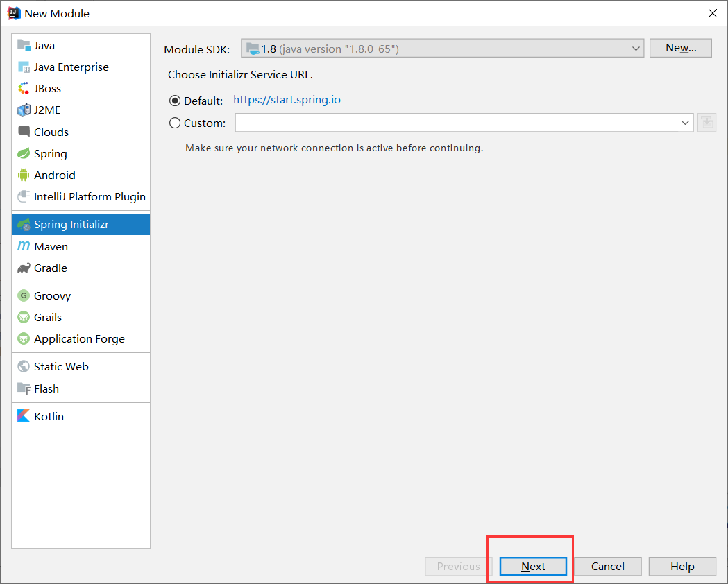Select the Clouds icon
This screenshot has width=728, height=584.
tap(24, 131)
